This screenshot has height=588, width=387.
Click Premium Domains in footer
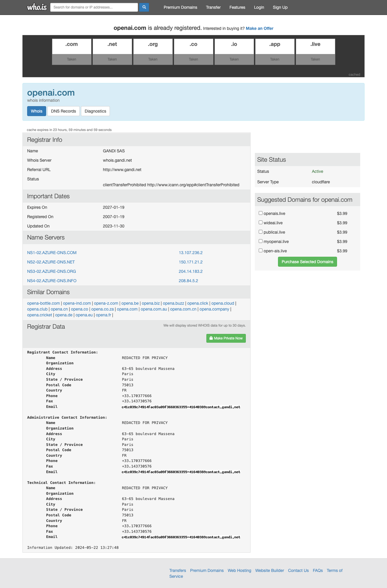coord(207,570)
